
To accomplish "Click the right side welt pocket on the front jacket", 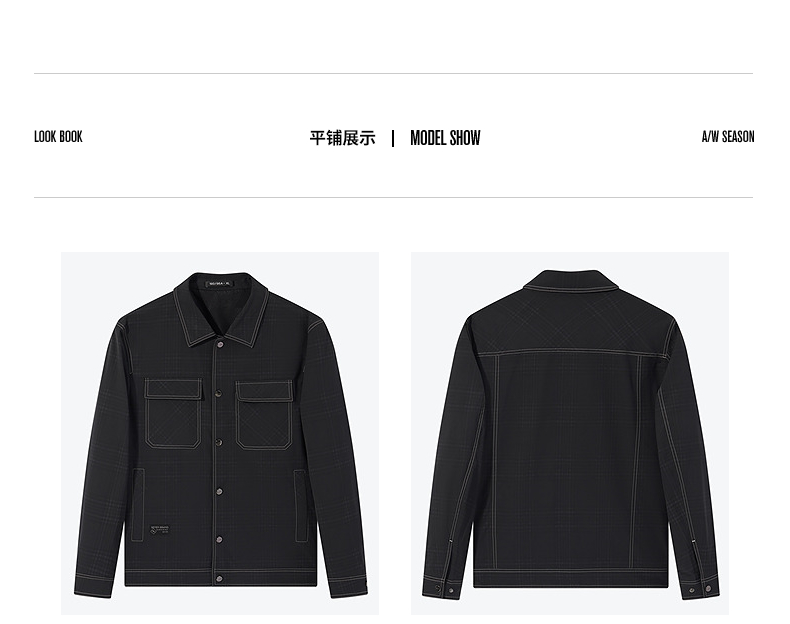I will pyautogui.click(x=301, y=506).
